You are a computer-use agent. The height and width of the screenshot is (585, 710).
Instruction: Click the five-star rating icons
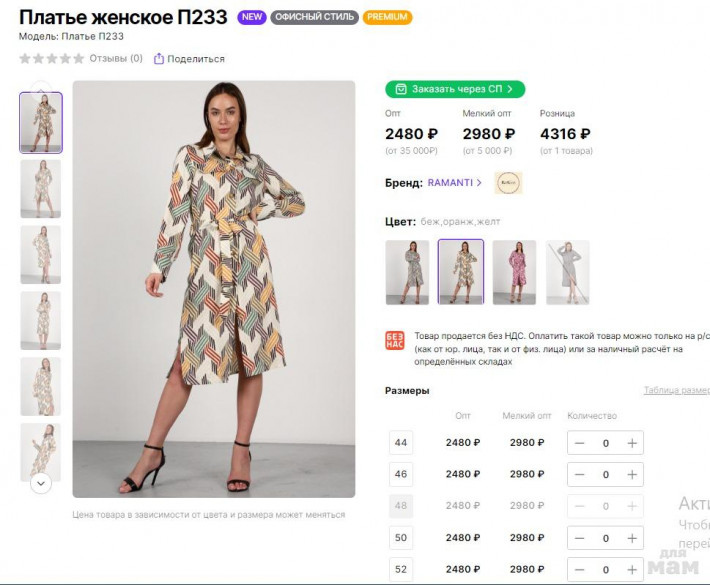point(51,59)
